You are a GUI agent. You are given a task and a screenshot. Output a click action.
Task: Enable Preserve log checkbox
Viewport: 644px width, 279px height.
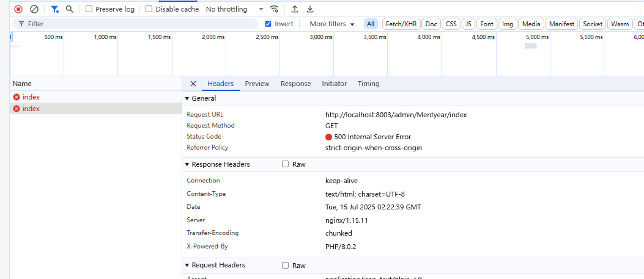pos(89,9)
